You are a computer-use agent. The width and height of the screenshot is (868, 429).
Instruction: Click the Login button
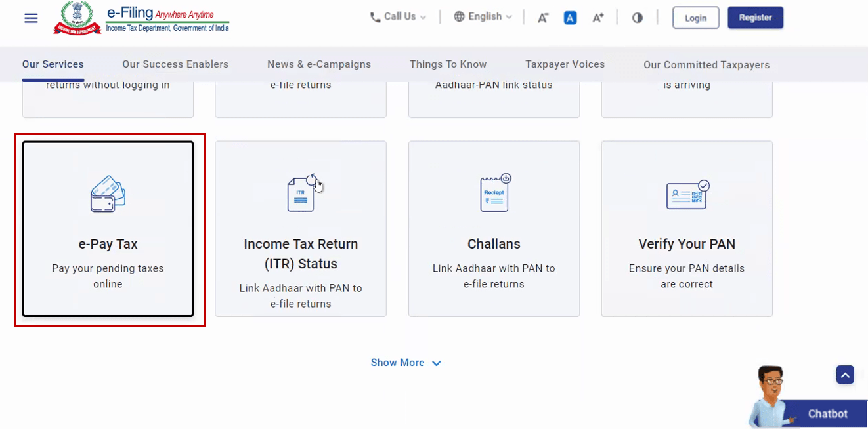tap(696, 18)
